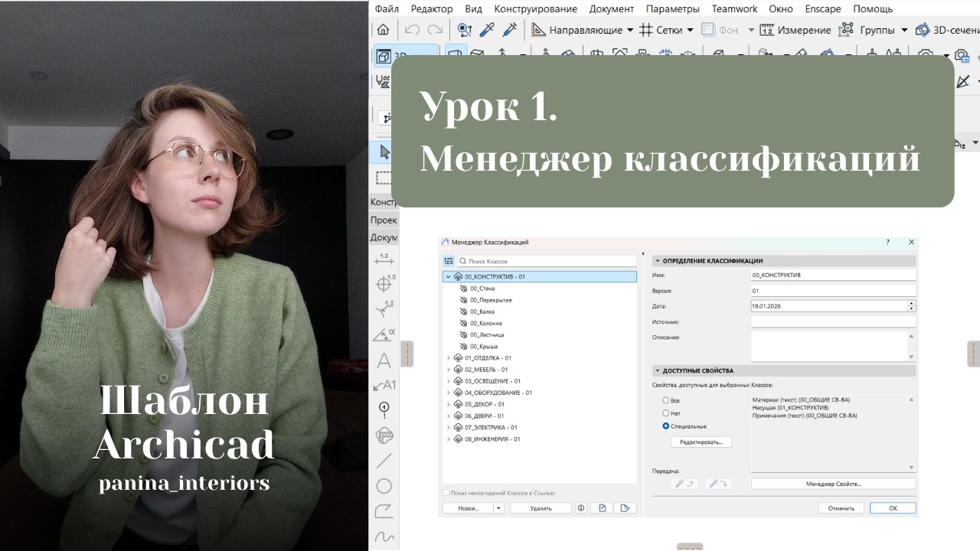980x551 pixels.
Task: Click the Поиск Классов search field
Action: tap(547, 261)
